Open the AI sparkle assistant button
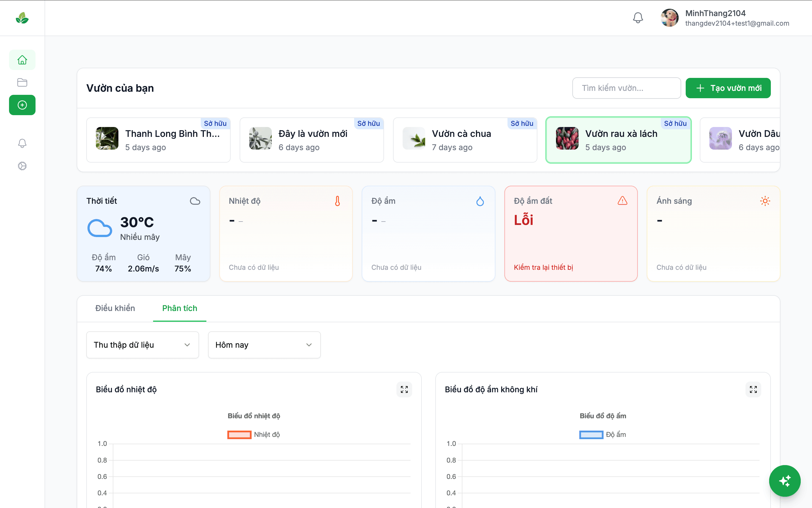812x508 pixels. (x=785, y=481)
